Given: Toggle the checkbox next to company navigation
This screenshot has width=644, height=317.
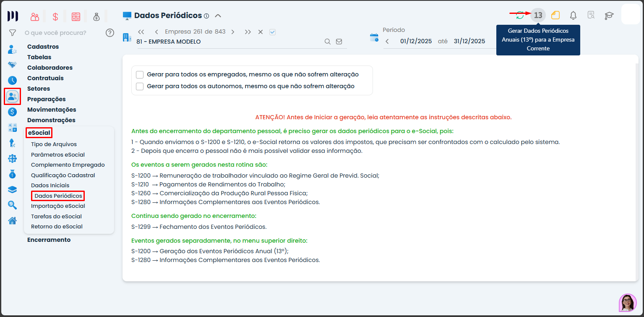Looking at the screenshot, I should (272, 32).
